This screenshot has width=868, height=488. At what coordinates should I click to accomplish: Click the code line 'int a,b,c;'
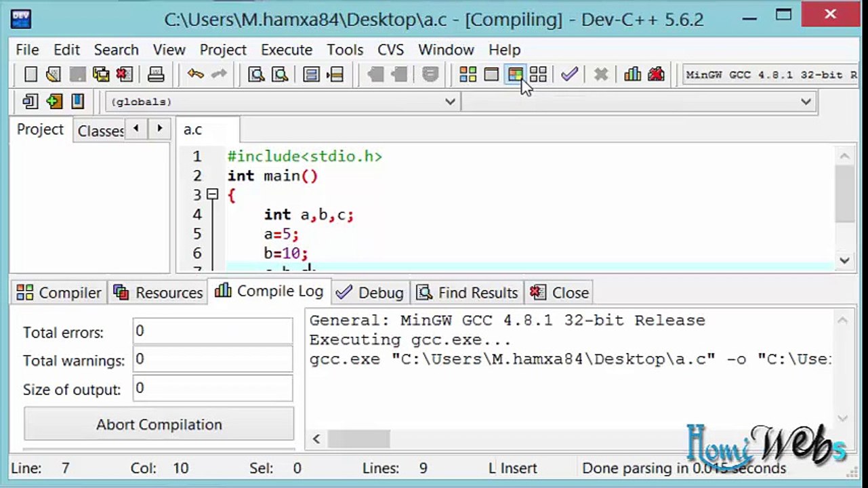pos(309,215)
